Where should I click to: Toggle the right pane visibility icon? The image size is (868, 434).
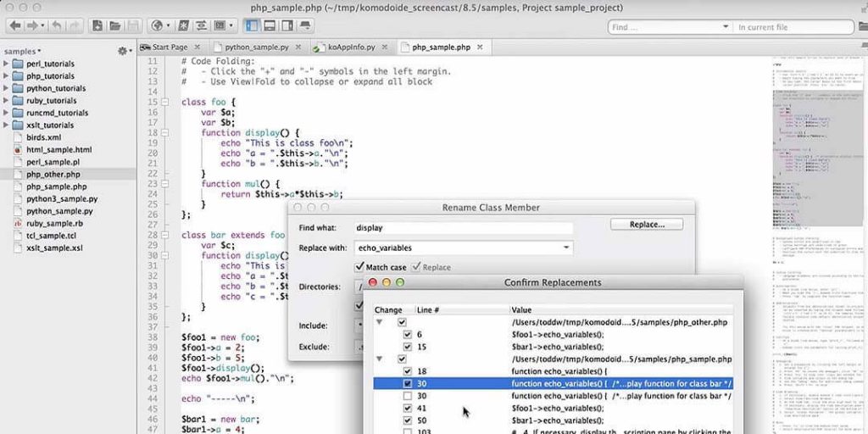tap(287, 25)
